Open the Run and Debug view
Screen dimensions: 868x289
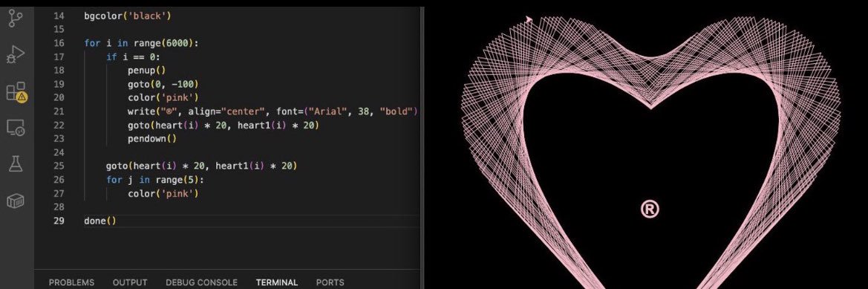[x=16, y=54]
